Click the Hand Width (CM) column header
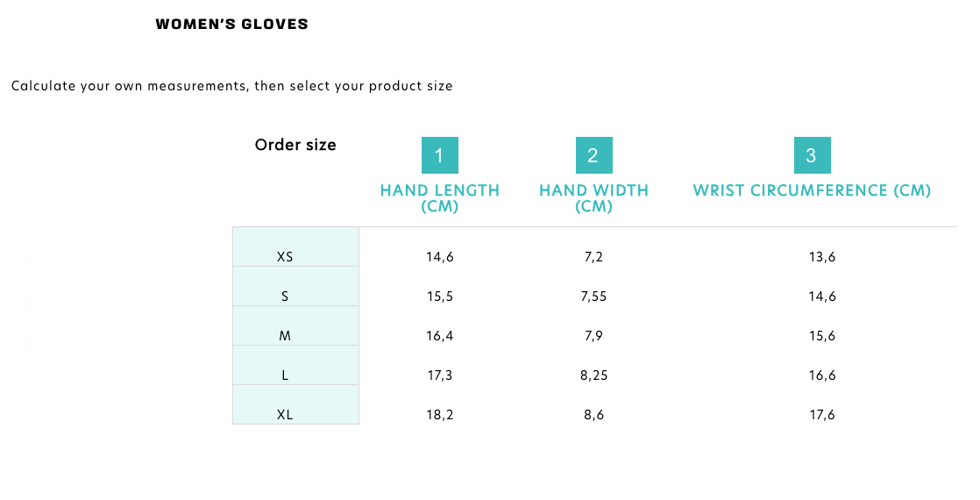980x500 pixels. pyautogui.click(x=593, y=198)
